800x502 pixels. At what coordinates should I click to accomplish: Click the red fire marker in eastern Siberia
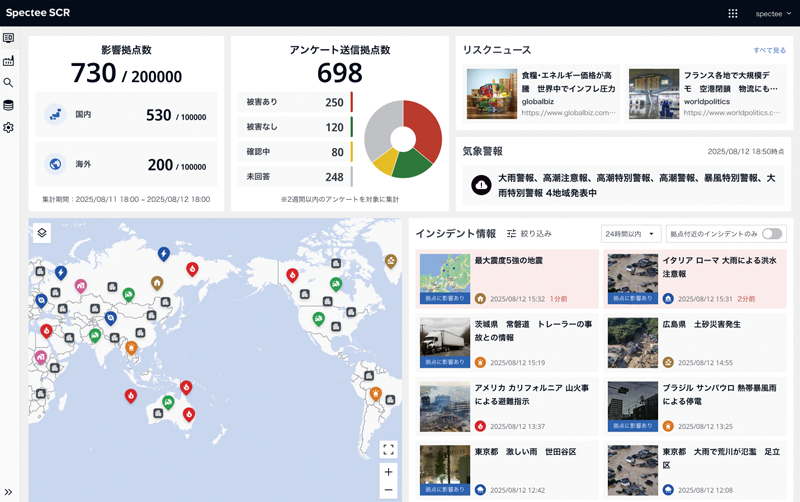point(192,268)
